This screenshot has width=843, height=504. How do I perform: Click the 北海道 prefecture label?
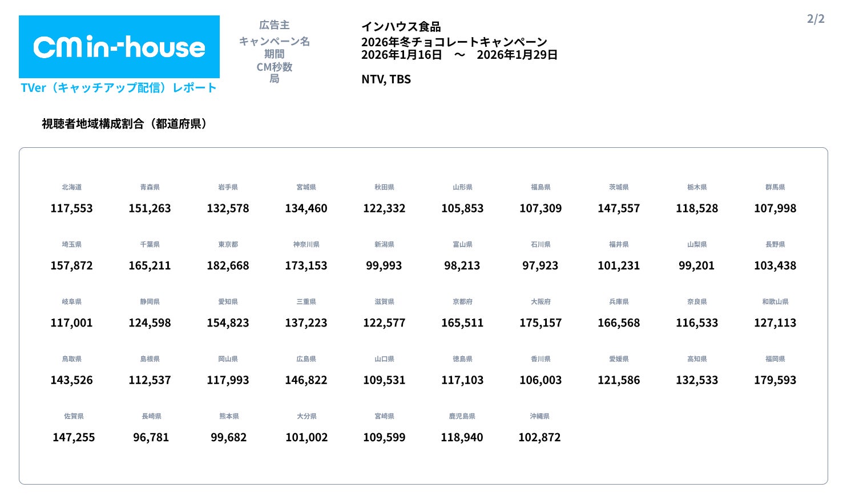[71, 187]
